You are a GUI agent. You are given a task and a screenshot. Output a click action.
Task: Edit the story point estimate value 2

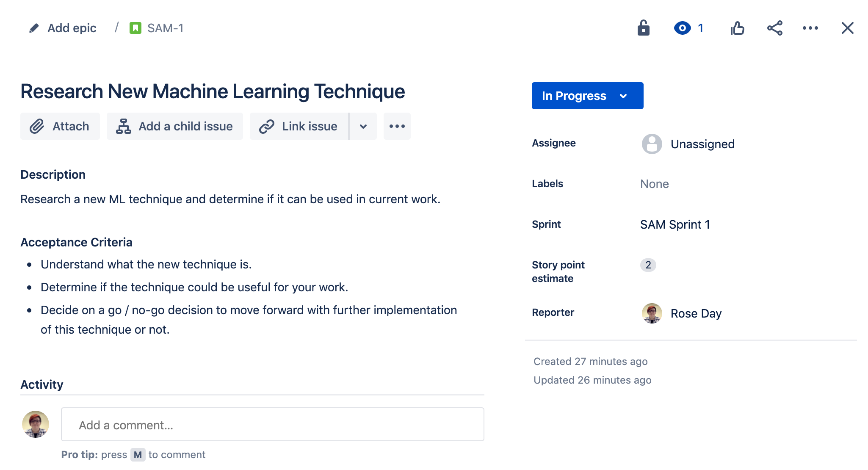pos(648,265)
